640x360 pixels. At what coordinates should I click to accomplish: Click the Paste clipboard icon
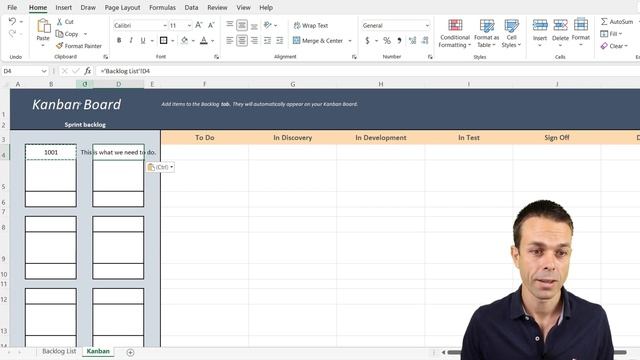click(x=43, y=26)
